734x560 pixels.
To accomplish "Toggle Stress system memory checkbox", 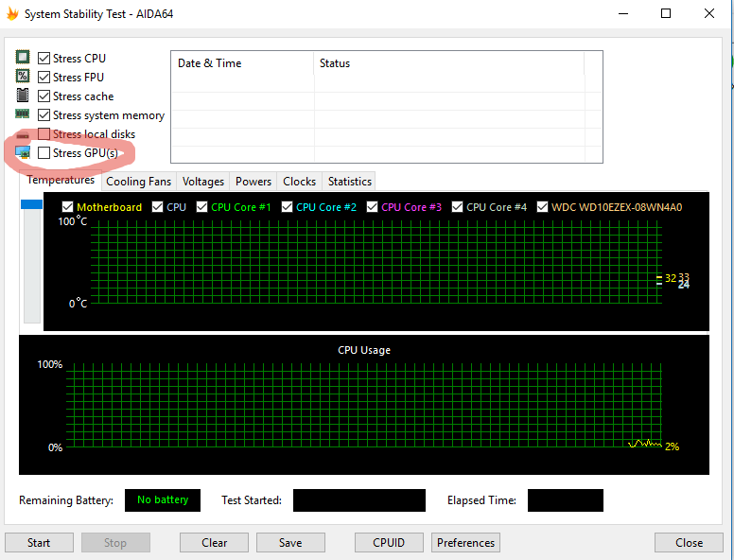I will pos(44,114).
